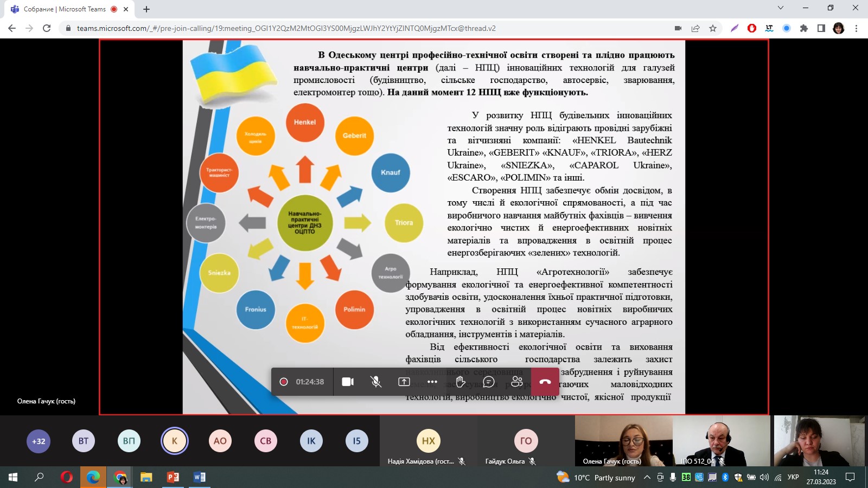This screenshot has height=488, width=868.
Task: Open the share content tray
Action: coord(404,382)
